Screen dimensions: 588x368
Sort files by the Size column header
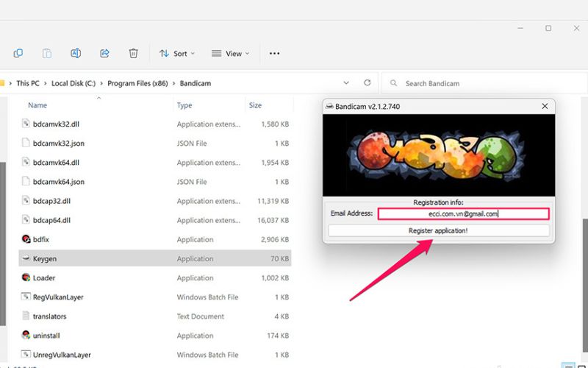point(255,105)
